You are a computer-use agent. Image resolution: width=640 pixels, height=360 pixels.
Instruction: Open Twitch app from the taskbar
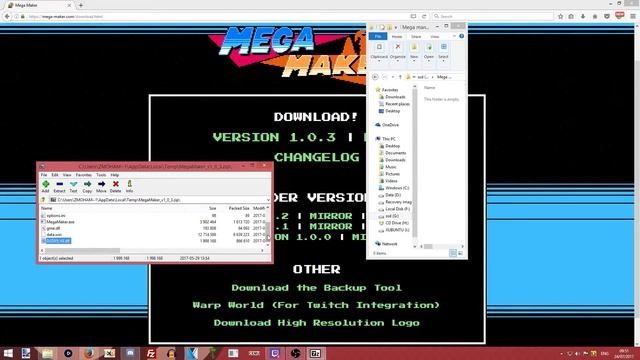[275, 353]
